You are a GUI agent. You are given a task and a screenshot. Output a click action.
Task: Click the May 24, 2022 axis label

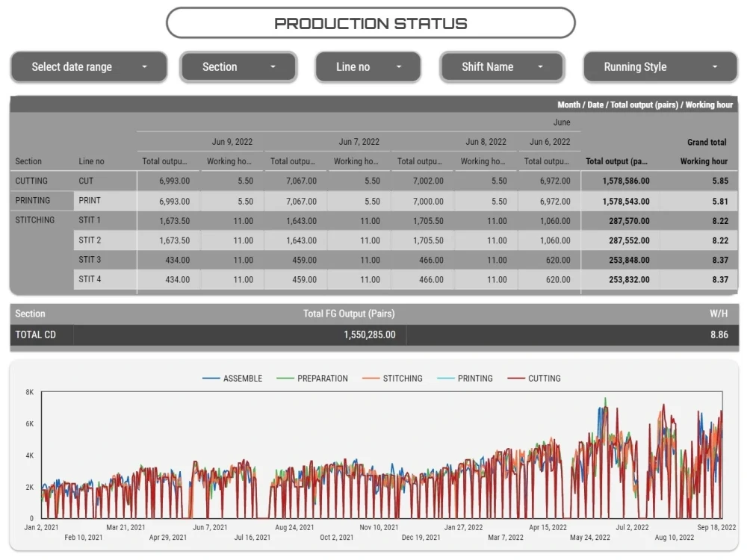coord(590,537)
